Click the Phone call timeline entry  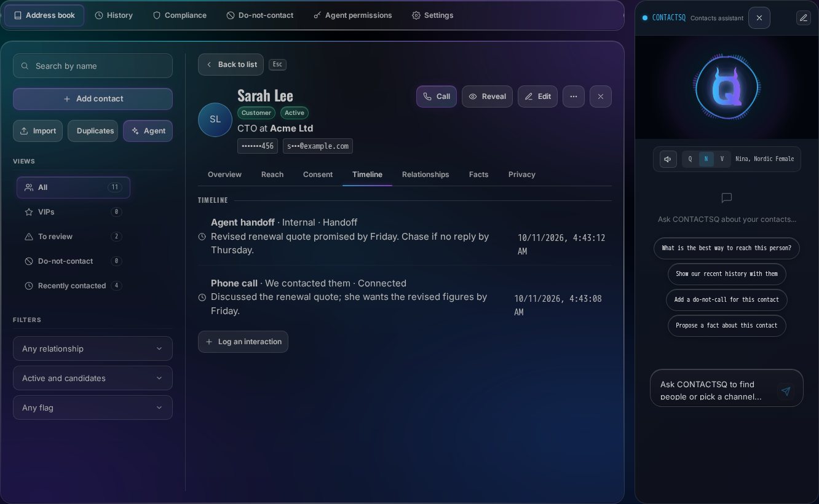(405, 297)
